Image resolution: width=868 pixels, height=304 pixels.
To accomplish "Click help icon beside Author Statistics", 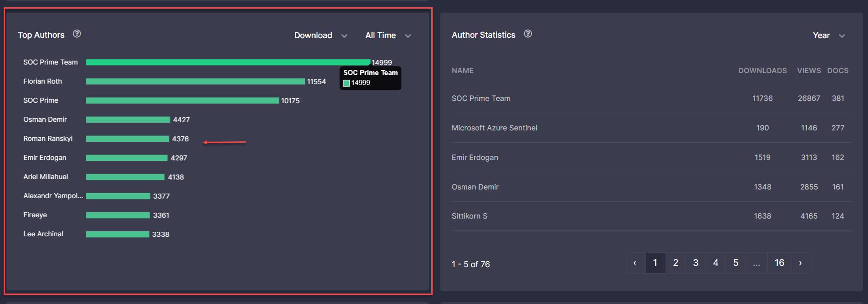I will (528, 34).
